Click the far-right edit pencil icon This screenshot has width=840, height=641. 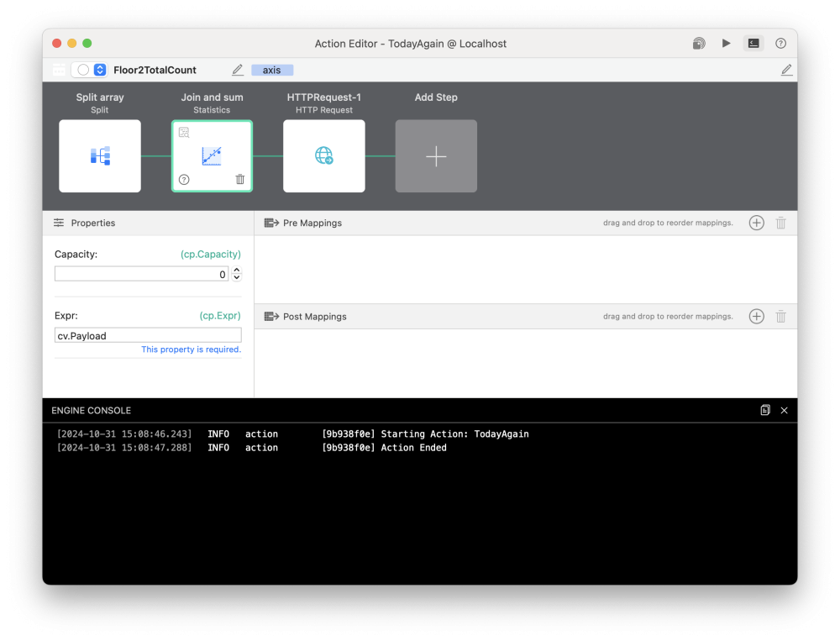click(786, 70)
